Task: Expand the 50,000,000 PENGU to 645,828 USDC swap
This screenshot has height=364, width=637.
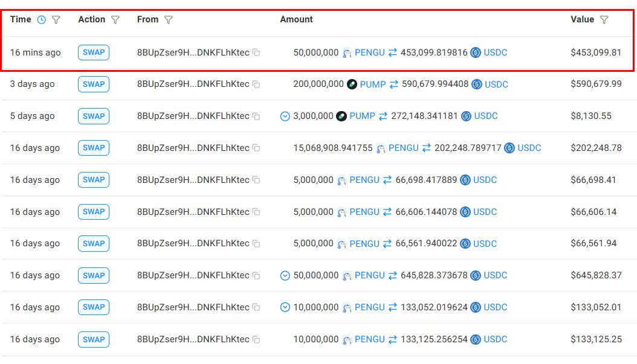Action: click(x=285, y=276)
